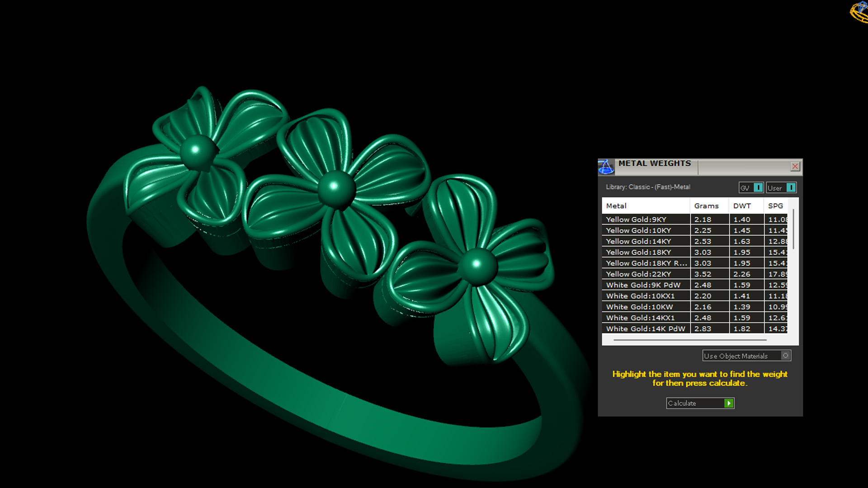868x488 pixels.
Task: Click the Grams column header
Action: pos(709,206)
